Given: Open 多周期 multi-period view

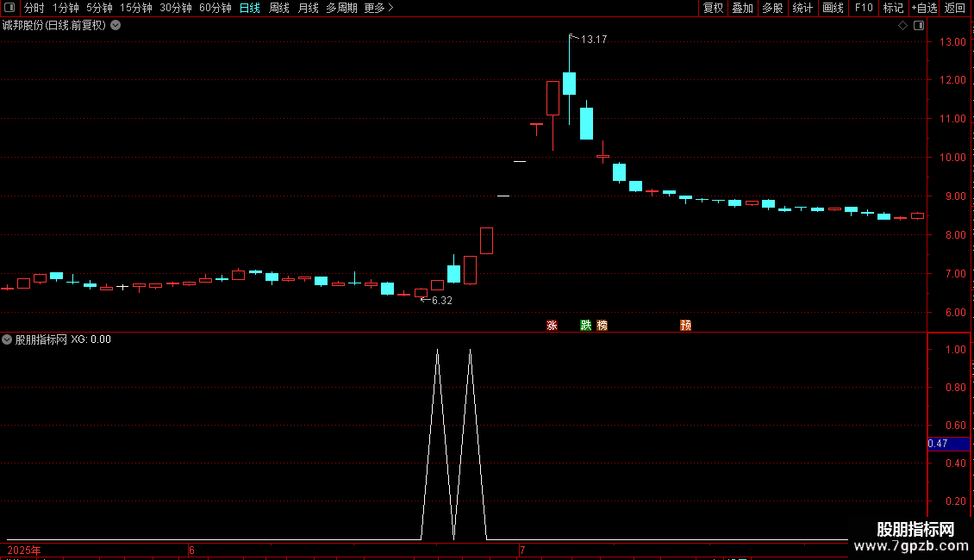Looking at the screenshot, I should tap(341, 8).
